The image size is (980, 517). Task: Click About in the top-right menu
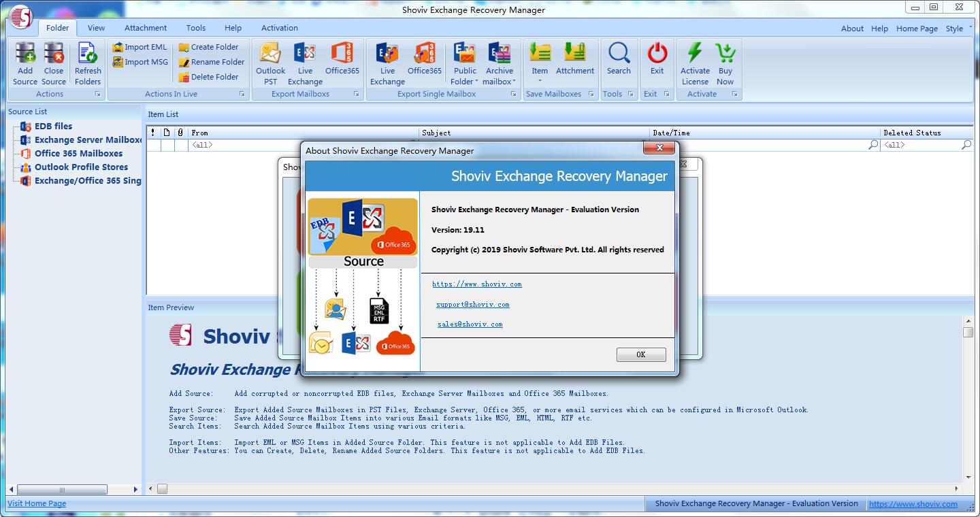pyautogui.click(x=852, y=29)
